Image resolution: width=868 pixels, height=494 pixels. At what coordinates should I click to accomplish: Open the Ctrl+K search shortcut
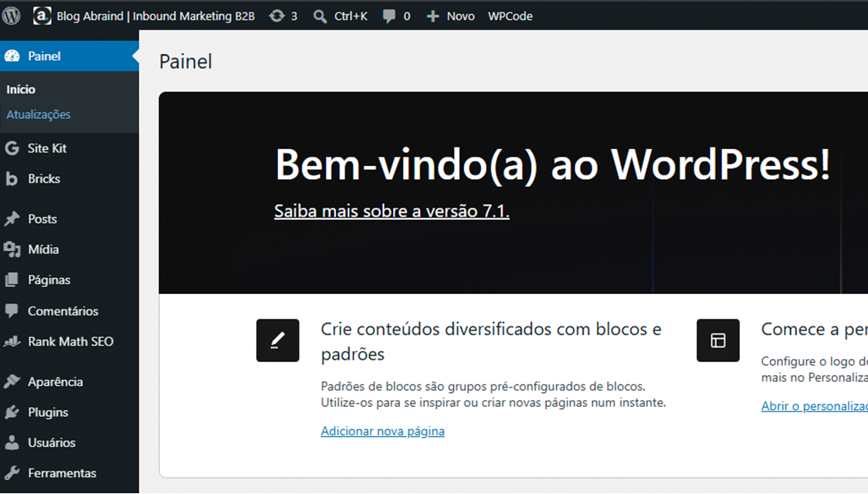point(351,17)
